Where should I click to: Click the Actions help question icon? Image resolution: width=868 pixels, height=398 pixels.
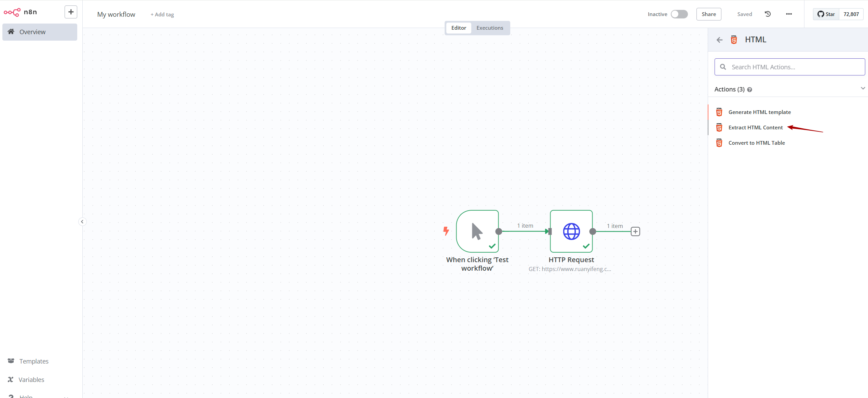pyautogui.click(x=749, y=90)
